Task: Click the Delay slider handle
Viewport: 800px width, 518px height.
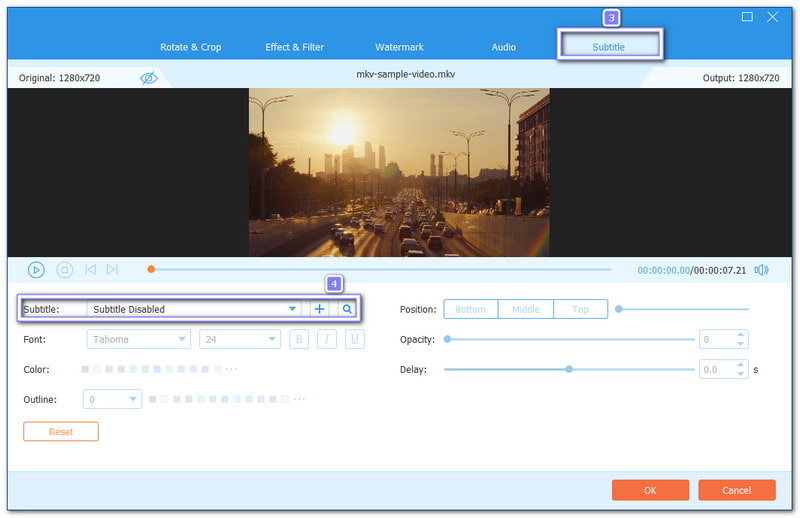Action: pos(569,369)
